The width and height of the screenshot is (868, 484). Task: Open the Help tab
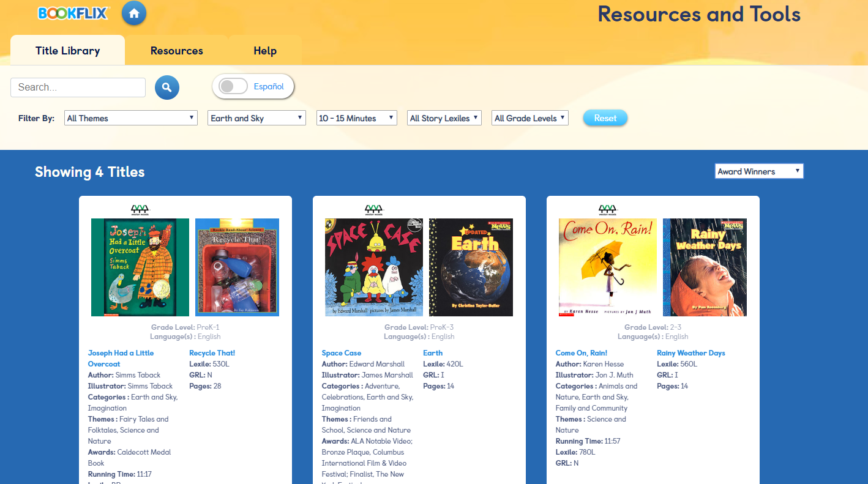[265, 51]
